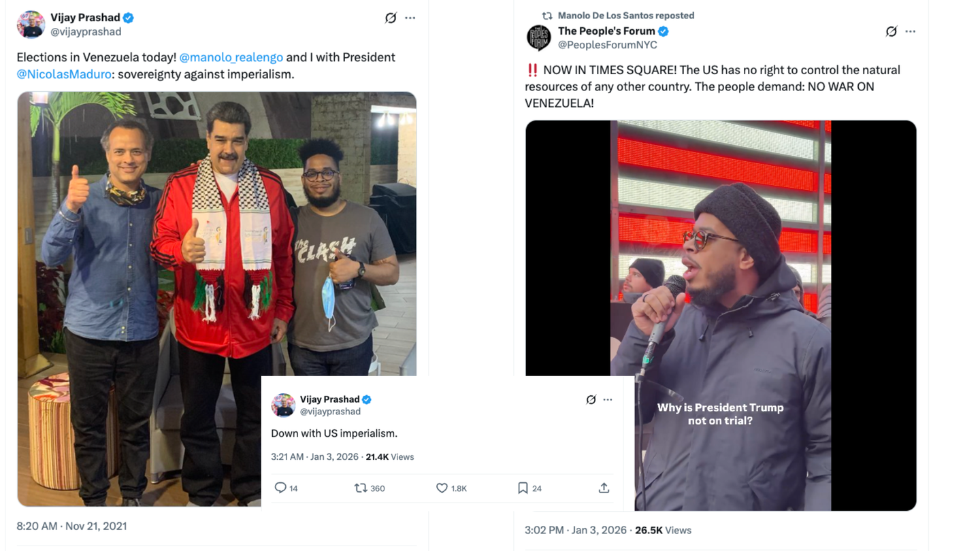Click Grok icon on The People's Forum tweet
The width and height of the screenshot is (980, 551).
tap(892, 31)
